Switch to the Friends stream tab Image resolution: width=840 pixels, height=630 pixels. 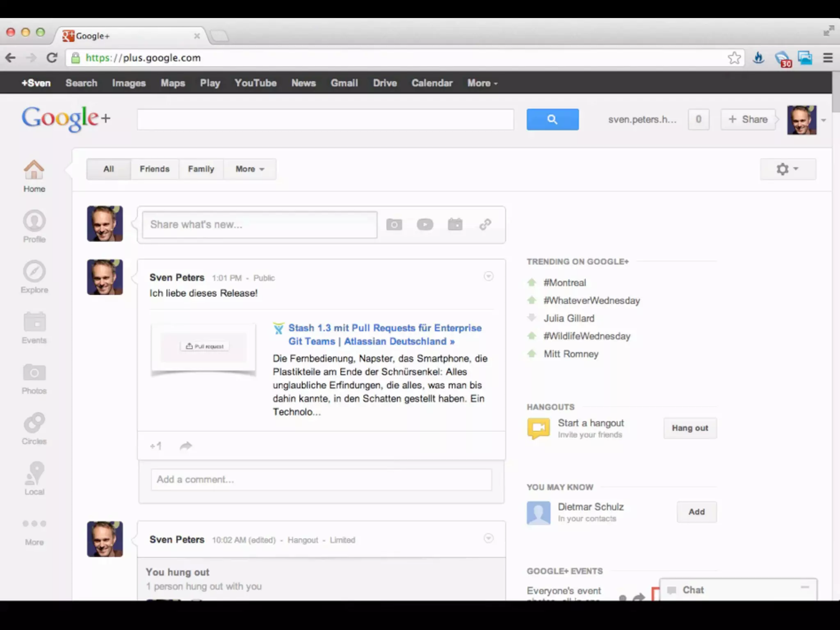[154, 169]
